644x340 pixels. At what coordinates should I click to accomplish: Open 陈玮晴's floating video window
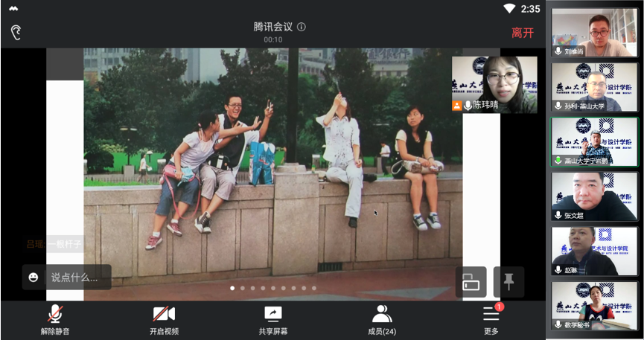(494, 84)
